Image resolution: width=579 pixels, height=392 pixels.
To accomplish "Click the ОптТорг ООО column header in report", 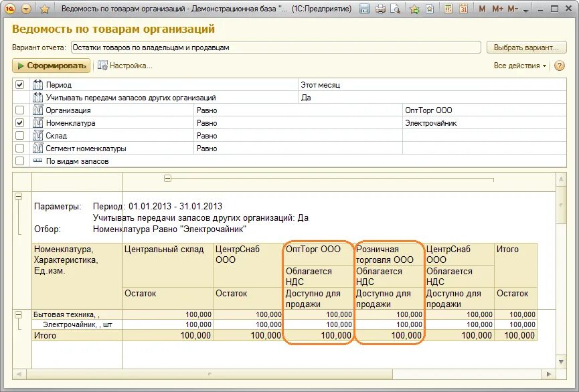I will 319,254.
